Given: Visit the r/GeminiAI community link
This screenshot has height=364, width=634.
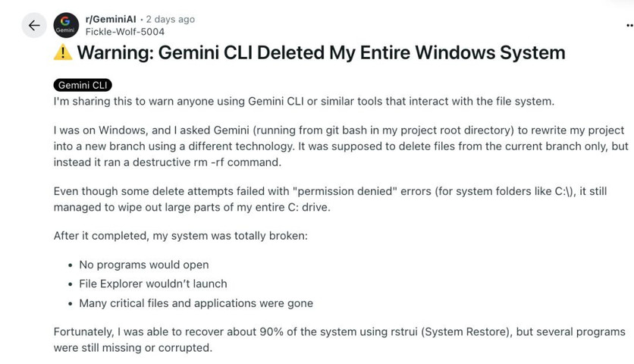Looking at the screenshot, I should point(111,19).
